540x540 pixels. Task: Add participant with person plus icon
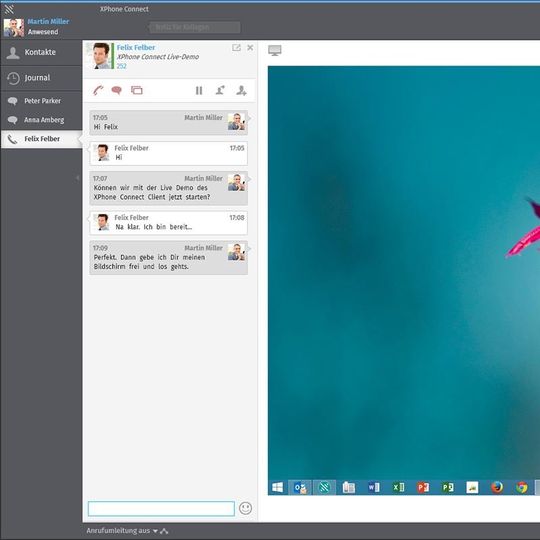[x=241, y=91]
